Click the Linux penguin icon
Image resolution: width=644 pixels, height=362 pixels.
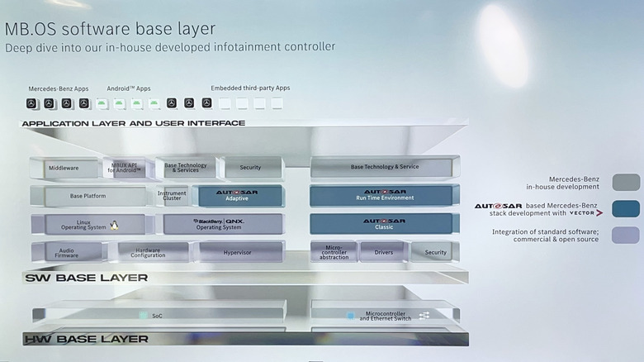coord(114,225)
